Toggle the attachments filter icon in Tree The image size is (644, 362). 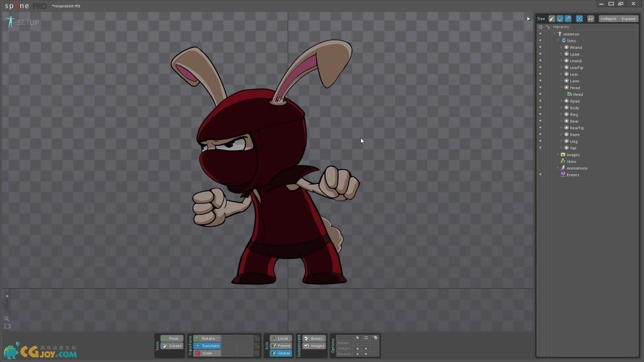point(568,19)
